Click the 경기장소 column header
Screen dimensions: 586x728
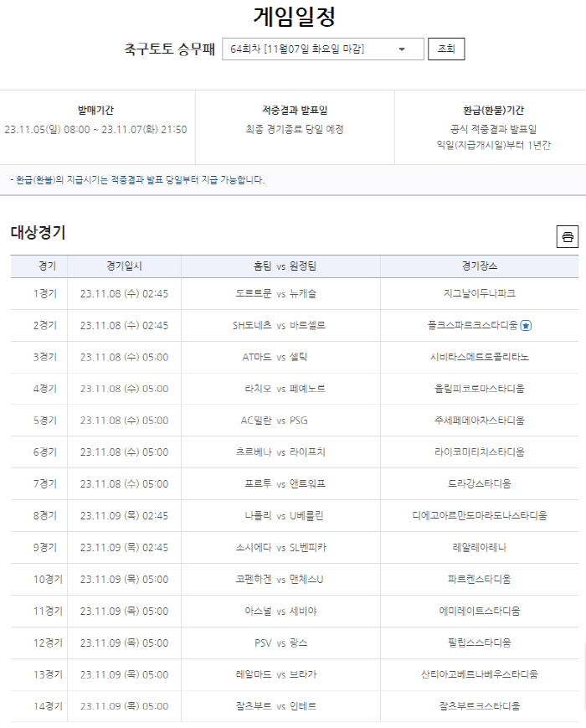point(480,266)
